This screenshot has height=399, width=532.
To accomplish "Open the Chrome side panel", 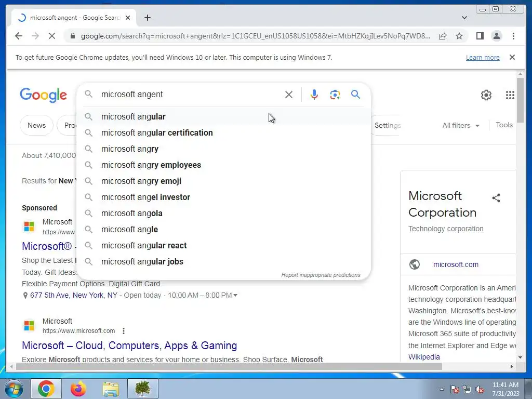I will click(x=480, y=36).
